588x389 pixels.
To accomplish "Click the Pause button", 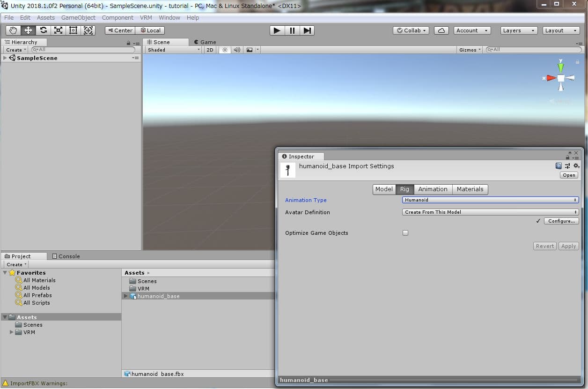I will (292, 30).
